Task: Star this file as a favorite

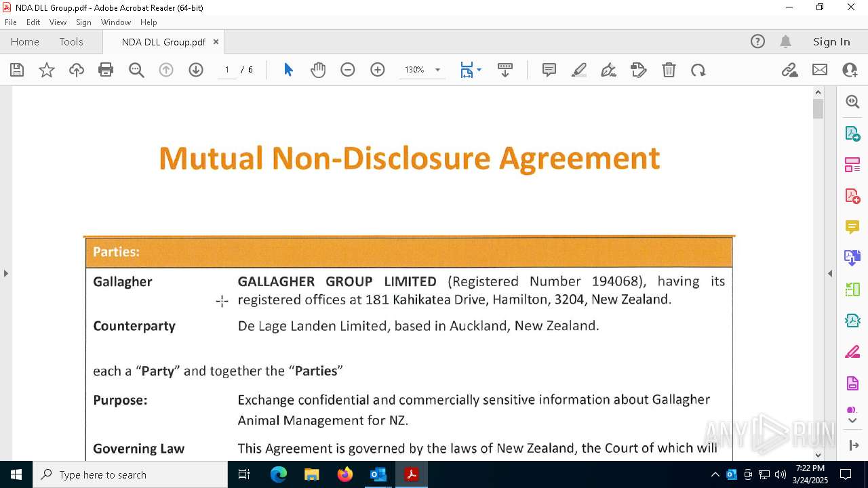Action: (x=47, y=70)
